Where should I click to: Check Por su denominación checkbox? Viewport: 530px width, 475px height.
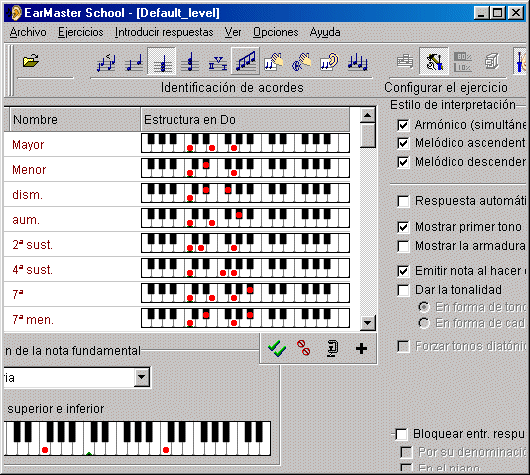click(406, 452)
